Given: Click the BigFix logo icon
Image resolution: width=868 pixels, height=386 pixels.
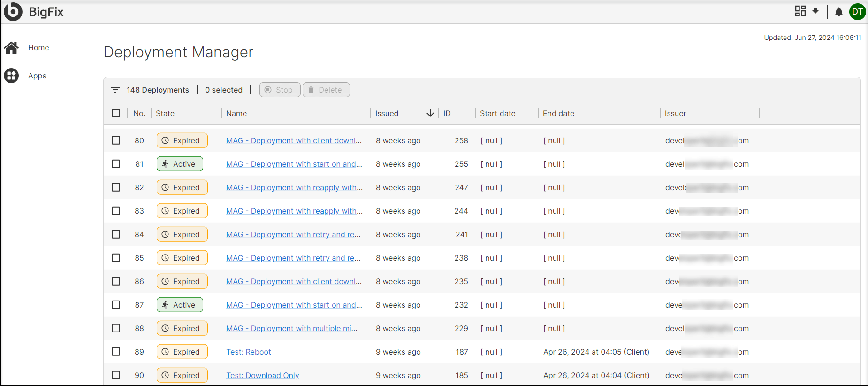Looking at the screenshot, I should pyautogui.click(x=13, y=12).
